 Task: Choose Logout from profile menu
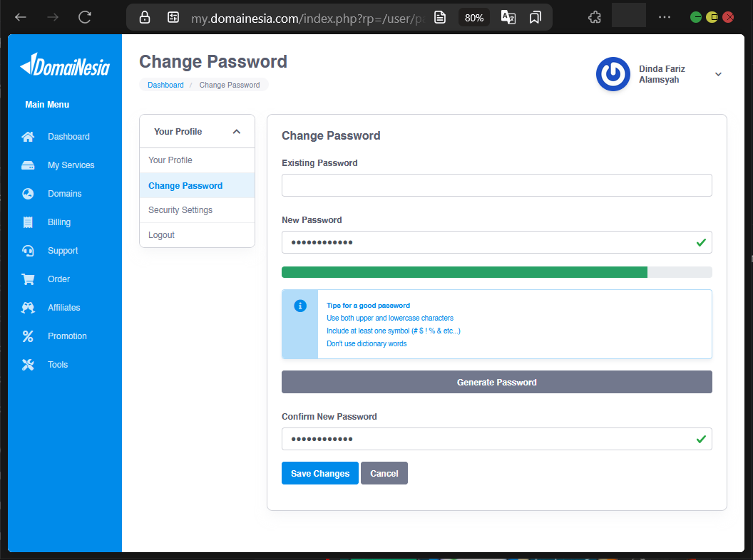tap(197, 235)
